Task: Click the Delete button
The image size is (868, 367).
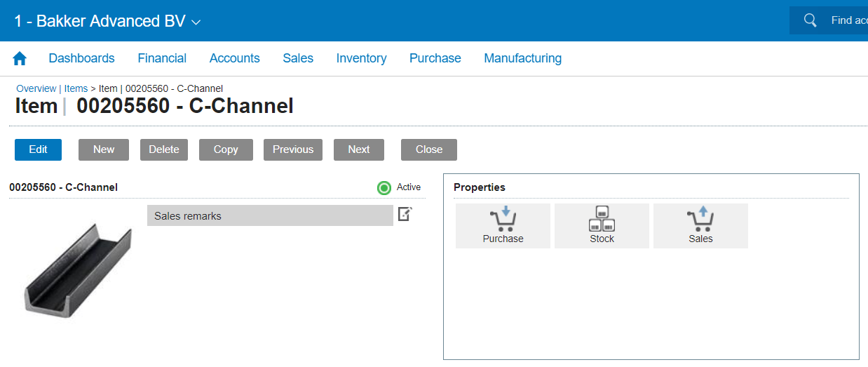Action: 164,149
